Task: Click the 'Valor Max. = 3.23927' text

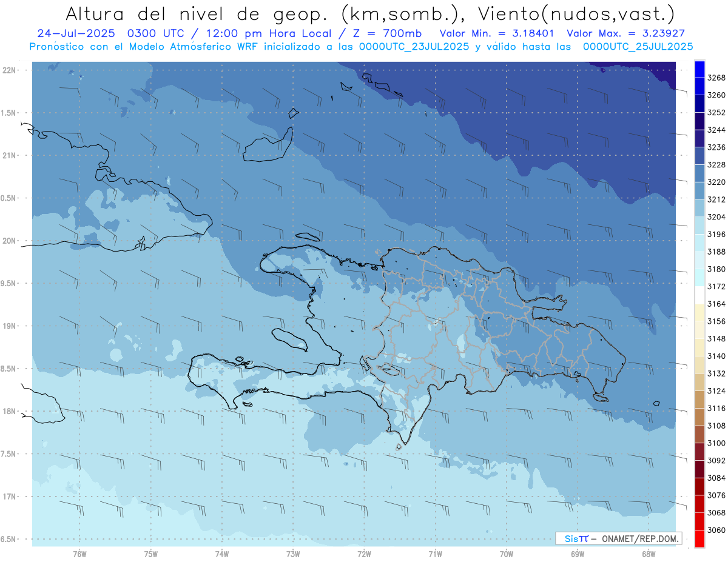Action: (625, 34)
